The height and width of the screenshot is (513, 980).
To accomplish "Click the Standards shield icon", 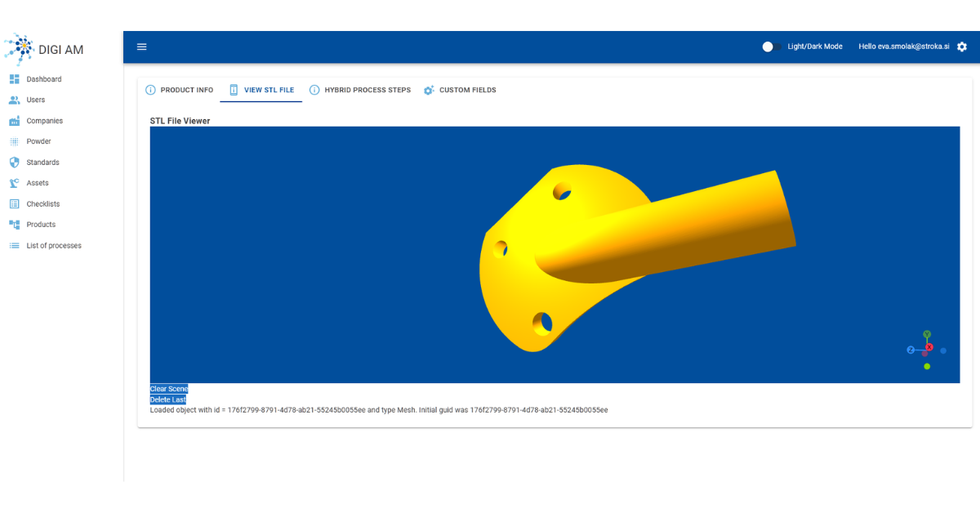I will point(14,162).
